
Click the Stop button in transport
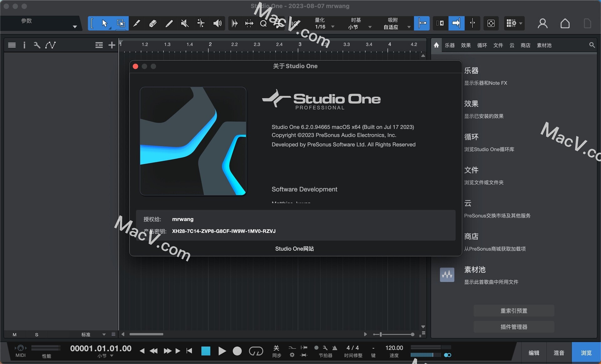click(206, 351)
